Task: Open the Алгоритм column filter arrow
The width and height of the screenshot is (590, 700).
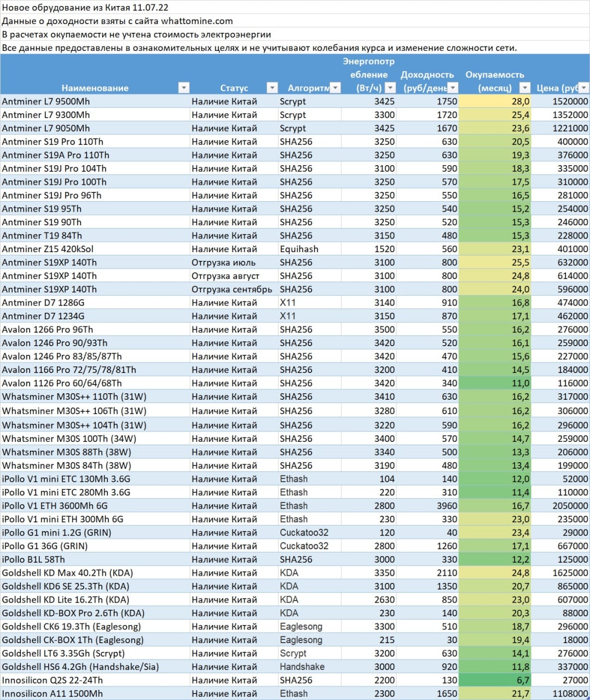Action: 336,87
